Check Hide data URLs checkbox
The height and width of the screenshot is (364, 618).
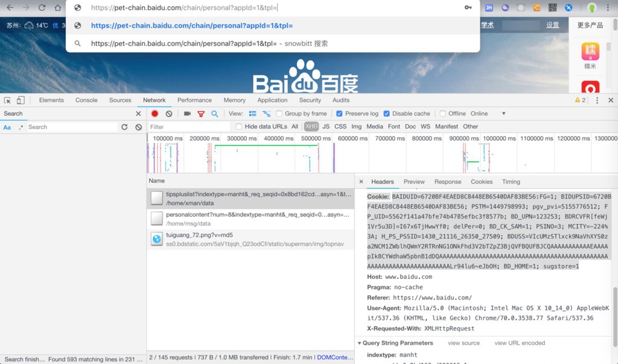[239, 127]
